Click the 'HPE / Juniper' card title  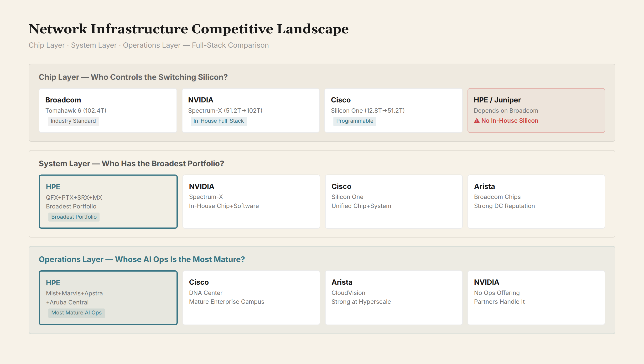497,100
